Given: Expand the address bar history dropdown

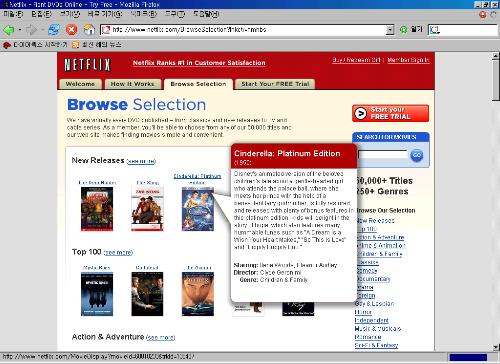Looking at the screenshot, I should [390, 30].
